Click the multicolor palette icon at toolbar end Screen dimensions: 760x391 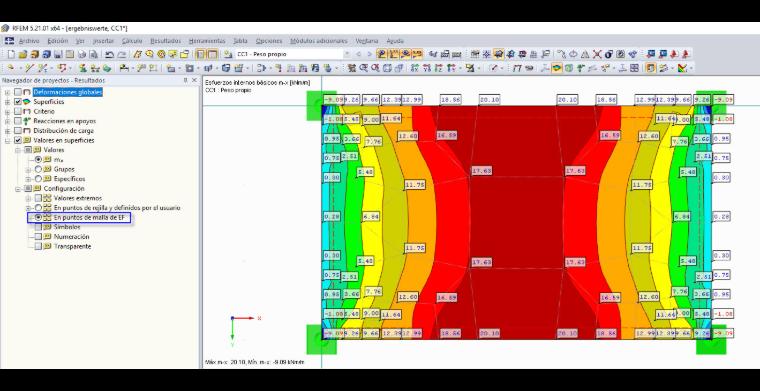683,68
